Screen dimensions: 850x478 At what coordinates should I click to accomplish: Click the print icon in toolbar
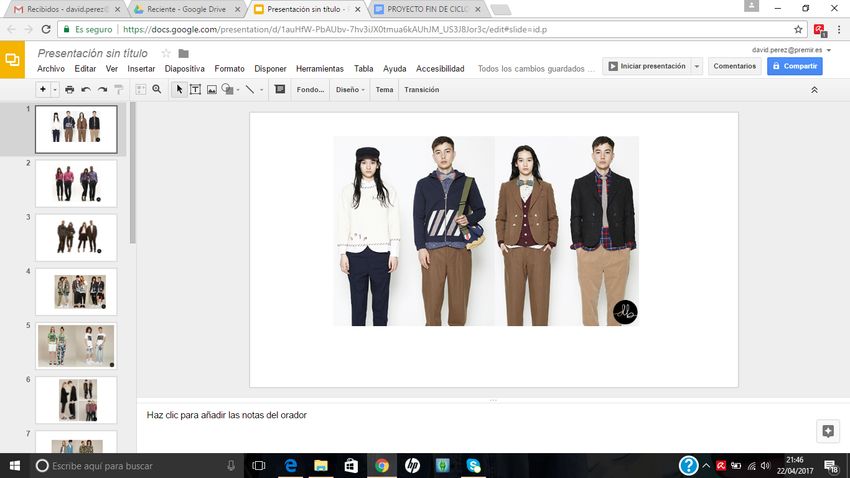pos(69,89)
